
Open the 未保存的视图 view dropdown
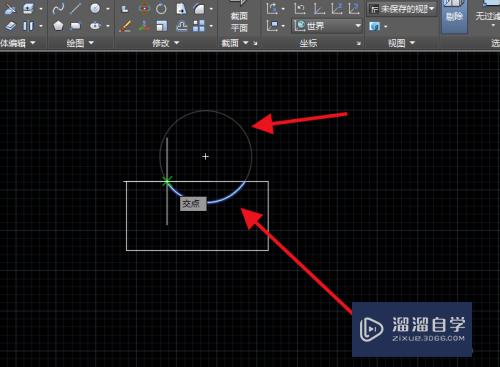pyautogui.click(x=402, y=9)
